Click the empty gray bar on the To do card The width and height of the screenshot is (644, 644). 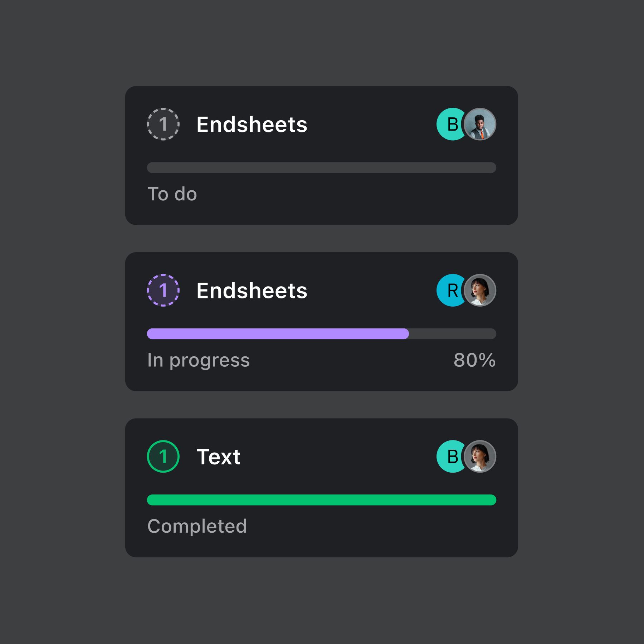click(x=321, y=167)
